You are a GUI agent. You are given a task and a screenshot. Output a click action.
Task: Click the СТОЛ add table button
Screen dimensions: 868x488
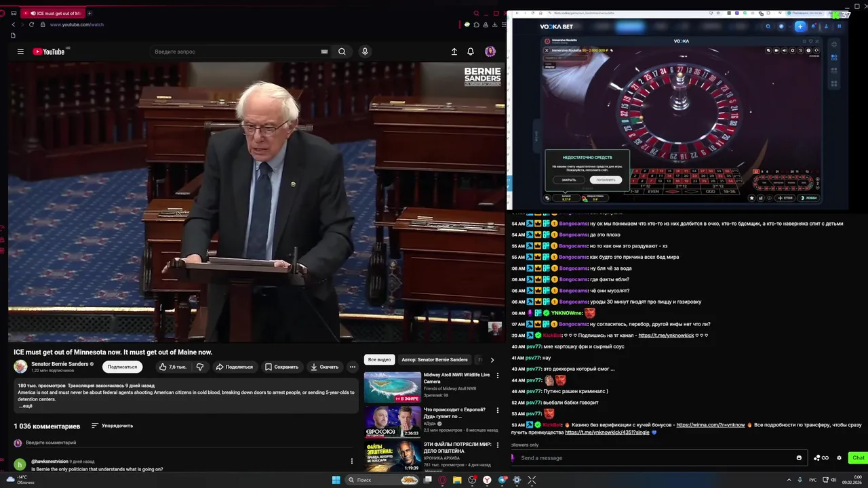point(785,198)
